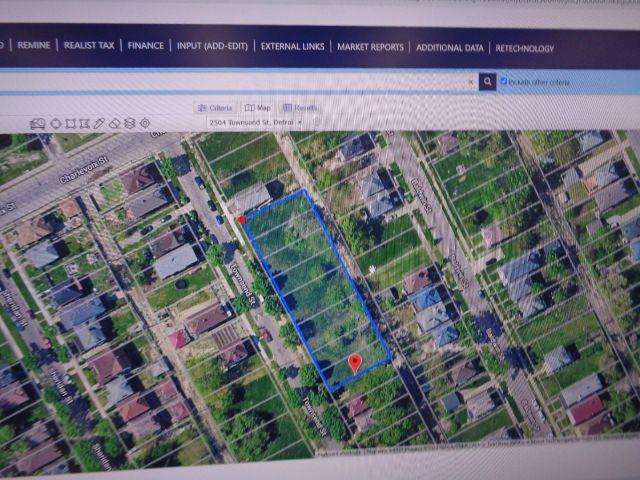Open the Input (Add-Edit) menu
The height and width of the screenshot is (480, 640).
point(214,46)
